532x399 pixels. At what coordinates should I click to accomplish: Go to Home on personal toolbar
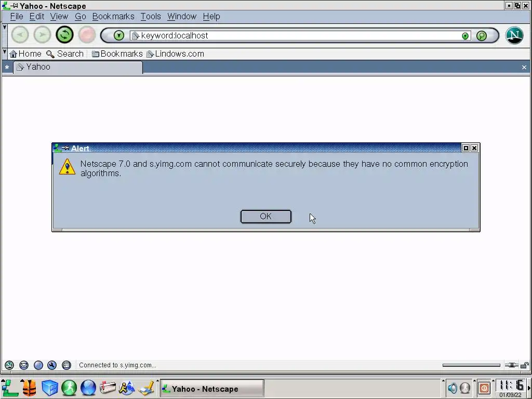click(x=25, y=54)
